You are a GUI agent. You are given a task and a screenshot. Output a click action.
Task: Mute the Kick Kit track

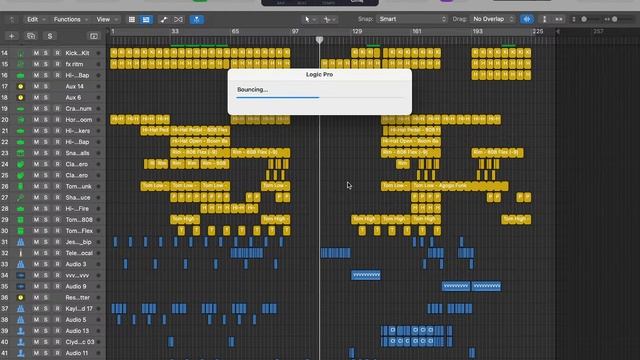[x=36, y=53]
